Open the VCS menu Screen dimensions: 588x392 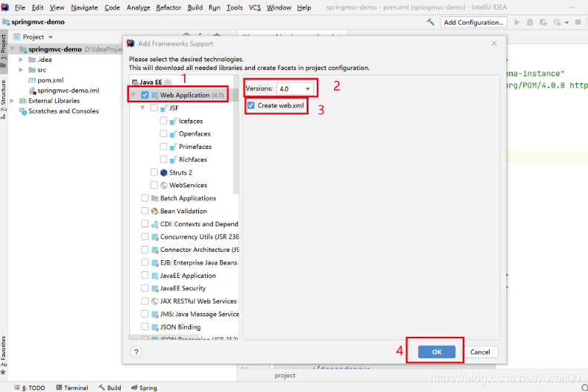(x=255, y=7)
